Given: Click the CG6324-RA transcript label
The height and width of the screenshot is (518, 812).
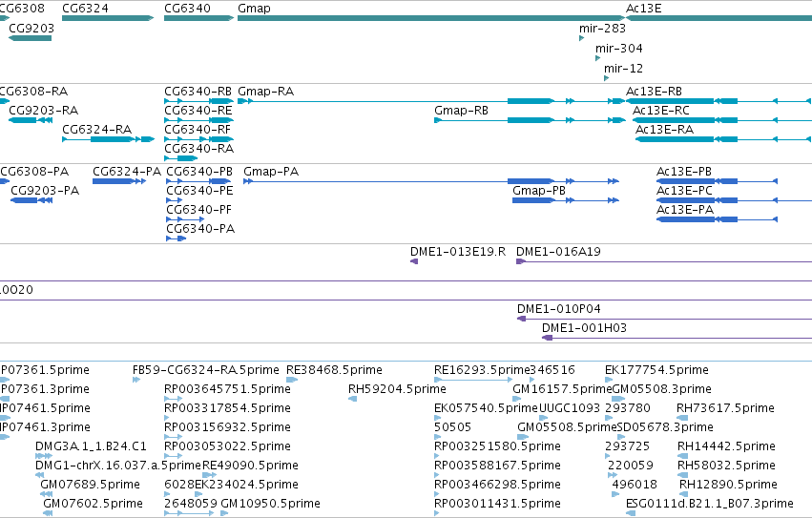Looking at the screenshot, I should 96,130.
